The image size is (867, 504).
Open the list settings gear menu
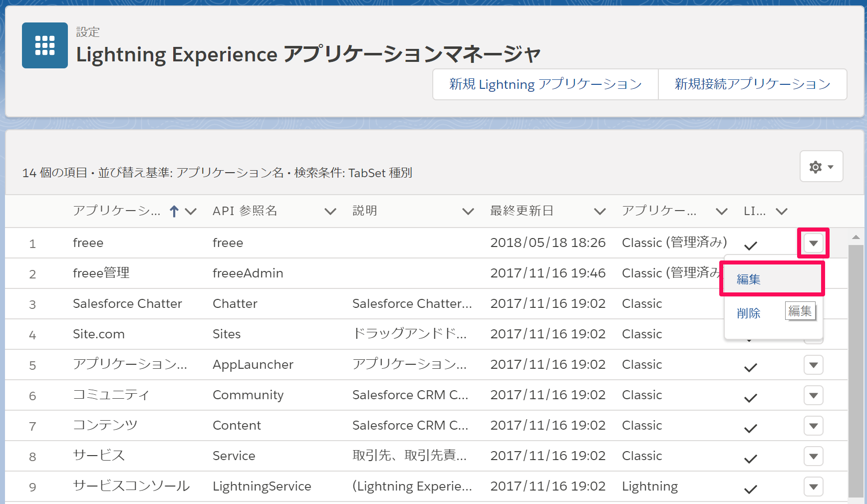click(x=821, y=167)
